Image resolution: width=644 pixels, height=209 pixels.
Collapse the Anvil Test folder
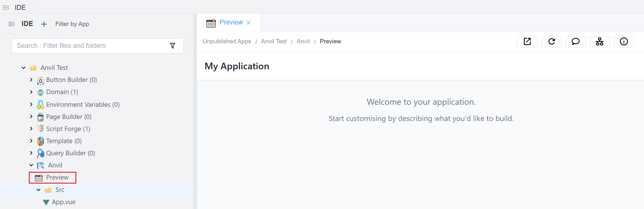tap(24, 68)
